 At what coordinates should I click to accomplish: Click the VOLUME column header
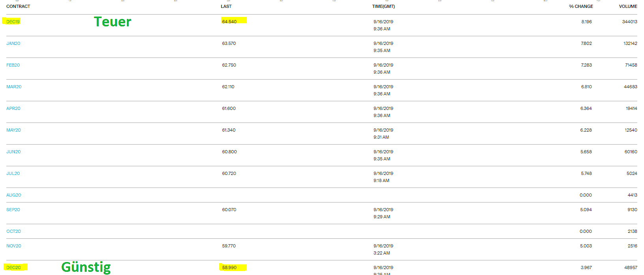click(628, 6)
